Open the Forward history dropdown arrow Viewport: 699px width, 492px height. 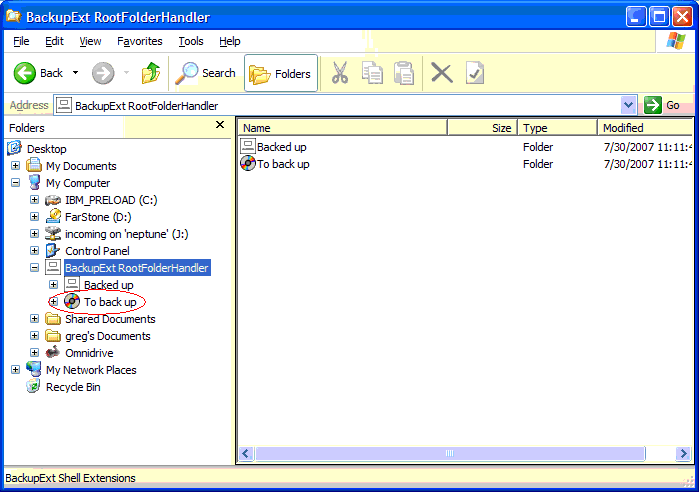127,73
